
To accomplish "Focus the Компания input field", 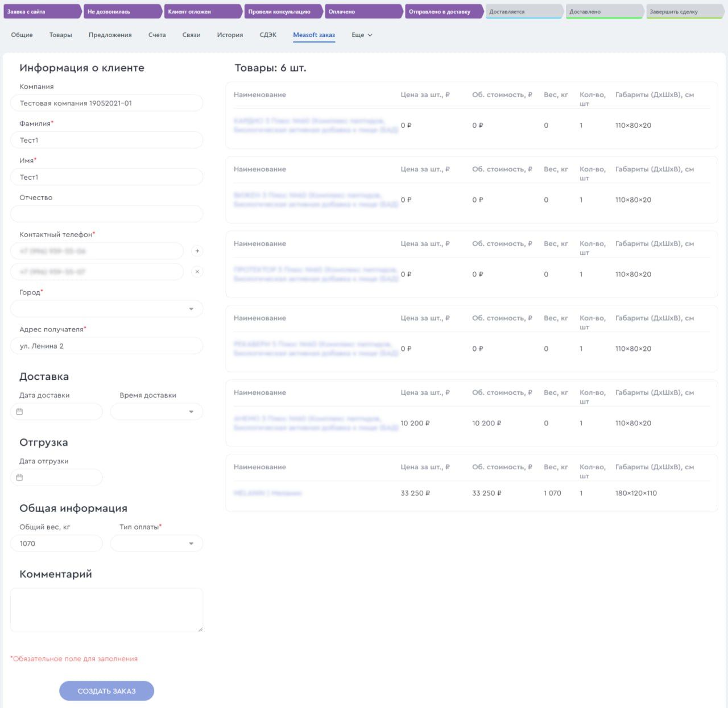I will [x=107, y=103].
